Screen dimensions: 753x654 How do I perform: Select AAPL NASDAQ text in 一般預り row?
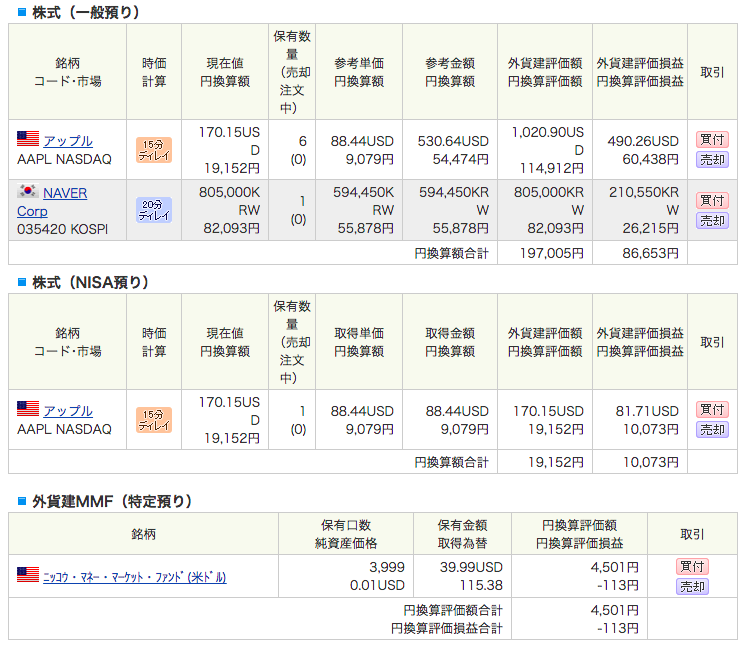pyautogui.click(x=64, y=159)
